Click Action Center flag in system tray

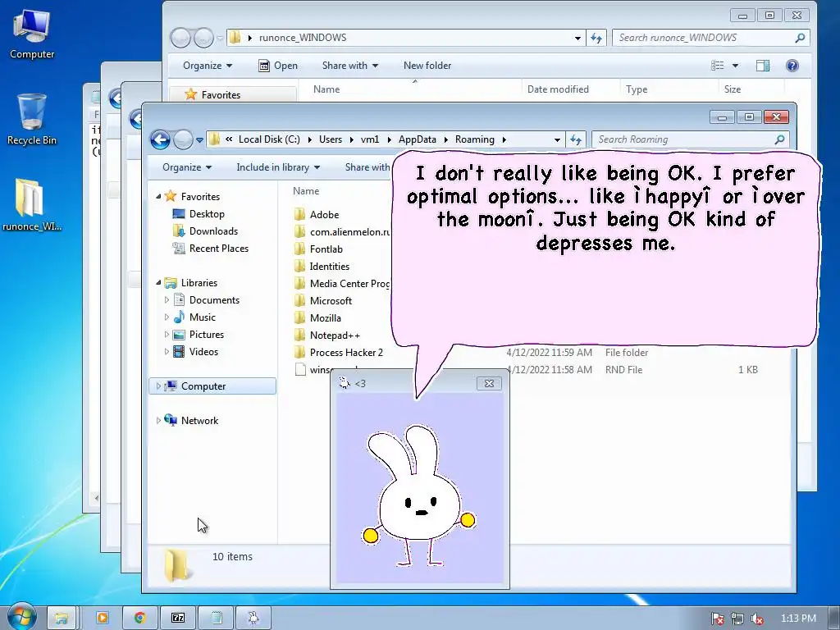click(717, 619)
